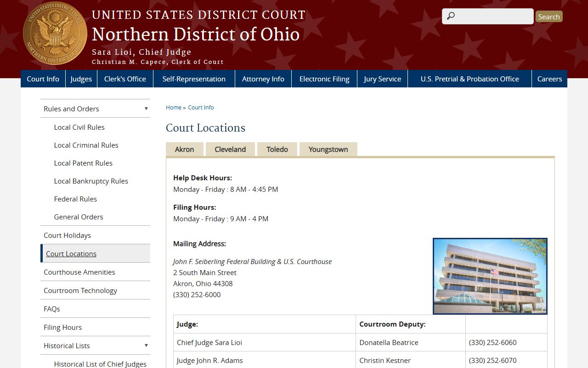Click the court seal logo
This screenshot has width=588, height=368.
pyautogui.click(x=55, y=33)
